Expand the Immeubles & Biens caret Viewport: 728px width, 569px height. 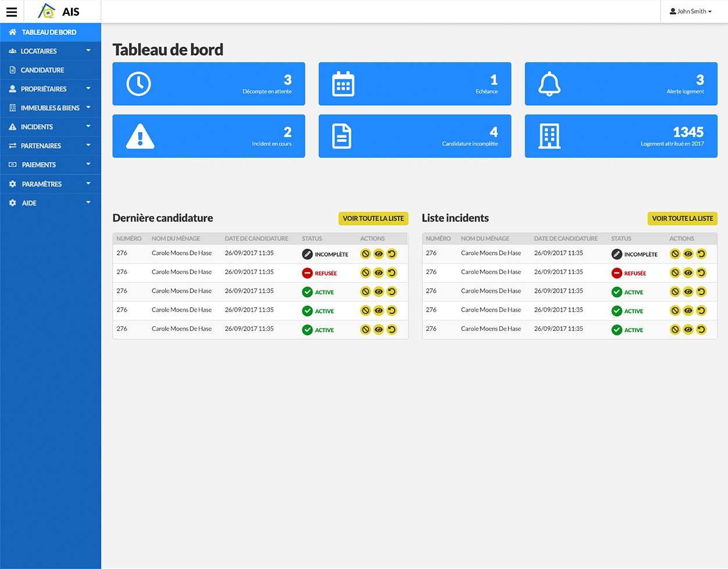tap(88, 107)
